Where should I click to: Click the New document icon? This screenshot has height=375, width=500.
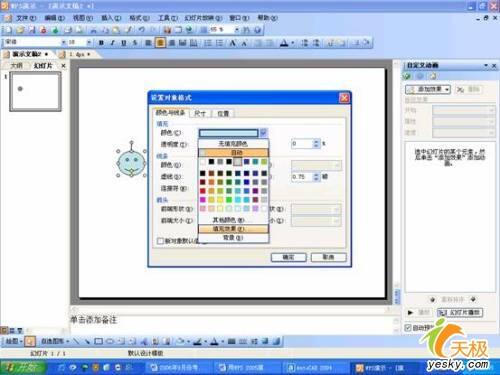click(x=8, y=30)
